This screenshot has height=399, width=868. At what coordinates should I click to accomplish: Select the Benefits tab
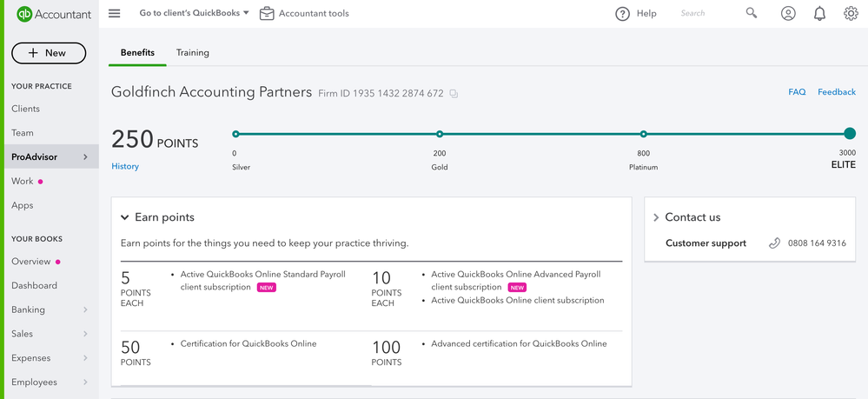coord(137,53)
